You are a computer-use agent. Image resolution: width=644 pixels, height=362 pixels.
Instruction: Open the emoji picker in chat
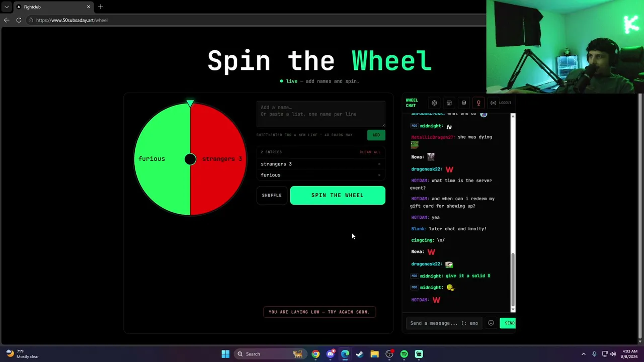pos(491,323)
